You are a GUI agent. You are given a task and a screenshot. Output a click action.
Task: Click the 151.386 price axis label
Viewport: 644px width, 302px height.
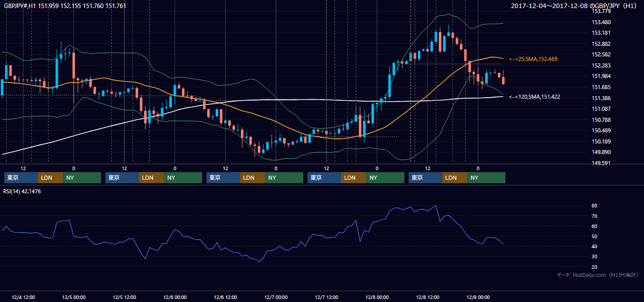(601, 98)
